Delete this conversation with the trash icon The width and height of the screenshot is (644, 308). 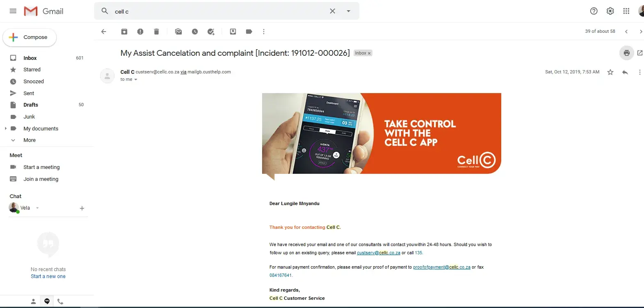156,32
